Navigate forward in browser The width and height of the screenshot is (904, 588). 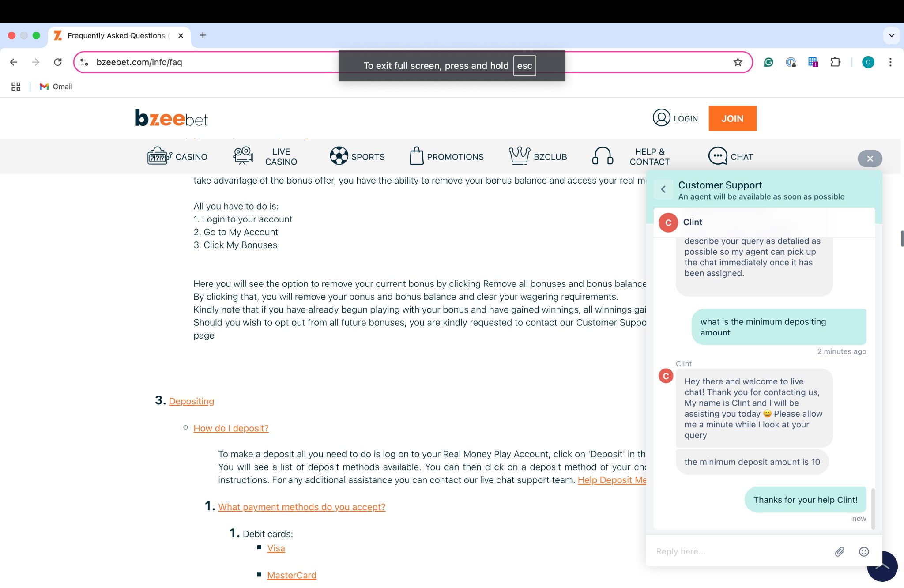[x=36, y=62]
